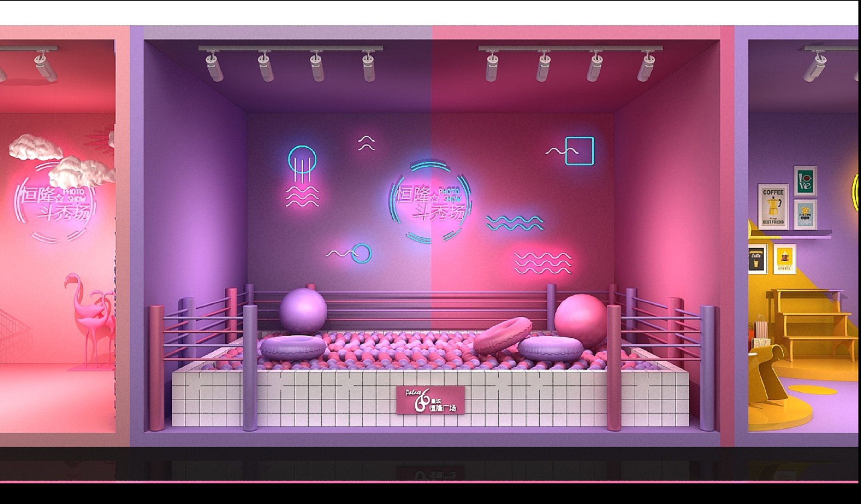861x504 pixels.
Task: Click the Palace 66 sign plate
Action: click(x=430, y=400)
